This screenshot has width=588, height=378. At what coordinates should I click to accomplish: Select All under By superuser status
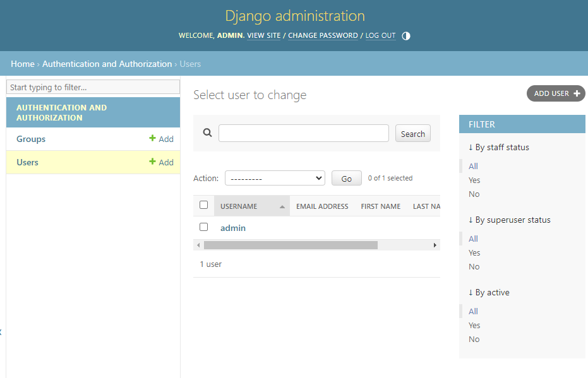(x=473, y=239)
